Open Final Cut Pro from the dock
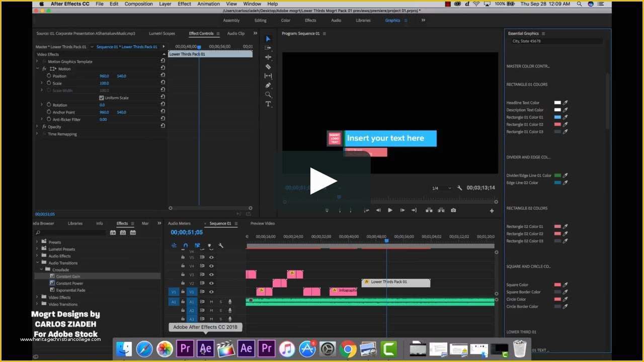 point(226,348)
